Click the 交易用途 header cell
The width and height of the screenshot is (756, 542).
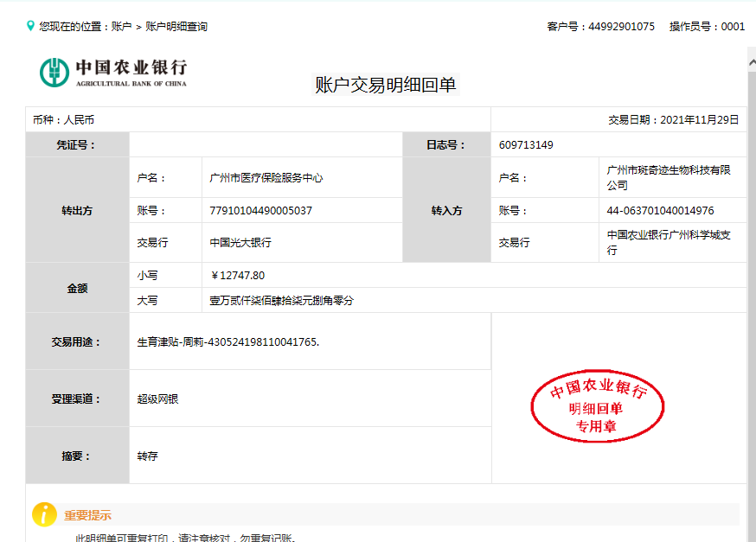77,341
